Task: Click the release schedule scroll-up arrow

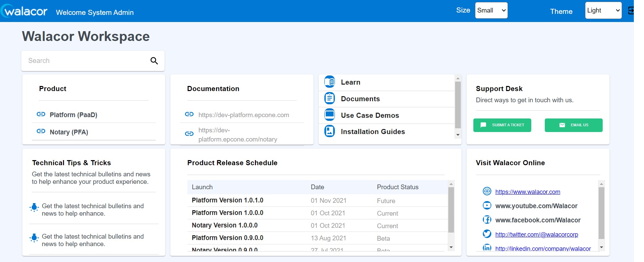Action: coord(451,184)
